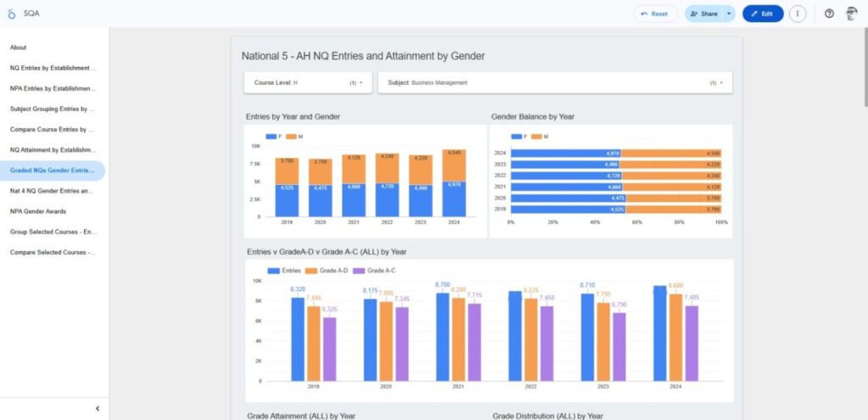Open the Subject dropdown filter
Screen dimensions: 868x420
tap(554, 83)
